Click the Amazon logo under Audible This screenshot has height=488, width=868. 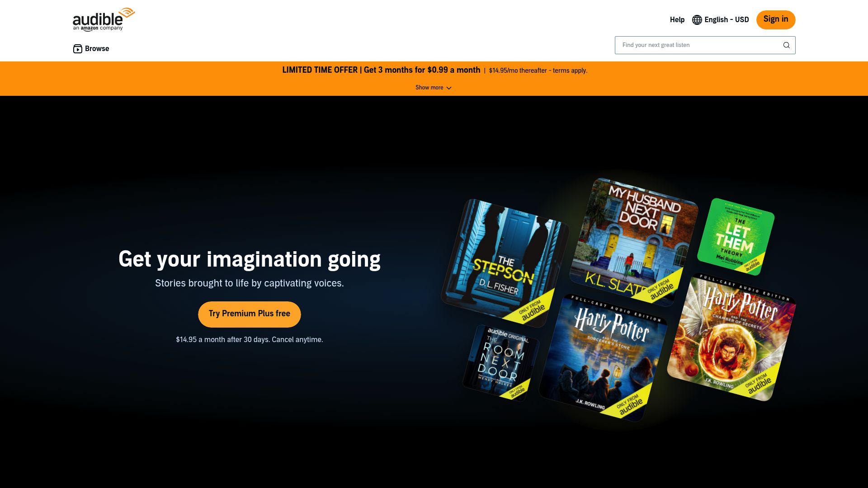[90, 28]
